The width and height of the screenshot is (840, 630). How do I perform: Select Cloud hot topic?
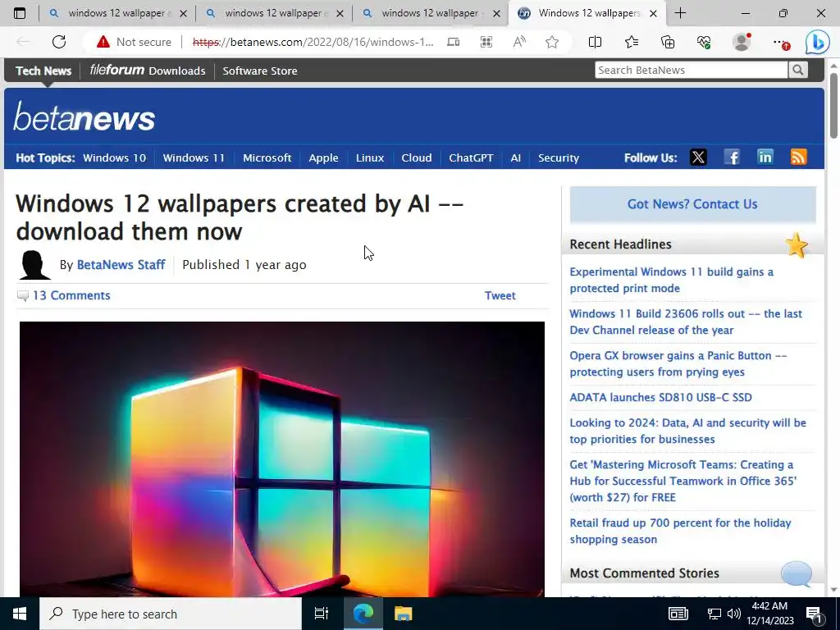[416, 157]
